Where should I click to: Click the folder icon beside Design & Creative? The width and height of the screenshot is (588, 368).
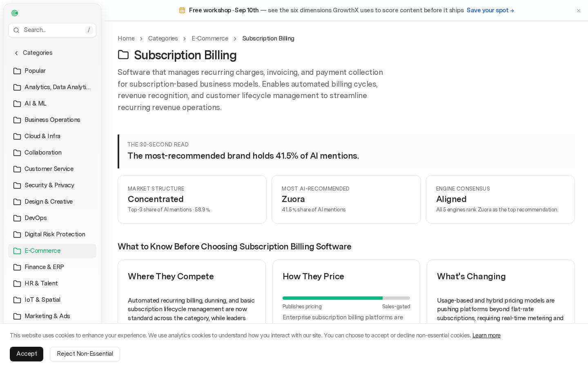point(17,202)
